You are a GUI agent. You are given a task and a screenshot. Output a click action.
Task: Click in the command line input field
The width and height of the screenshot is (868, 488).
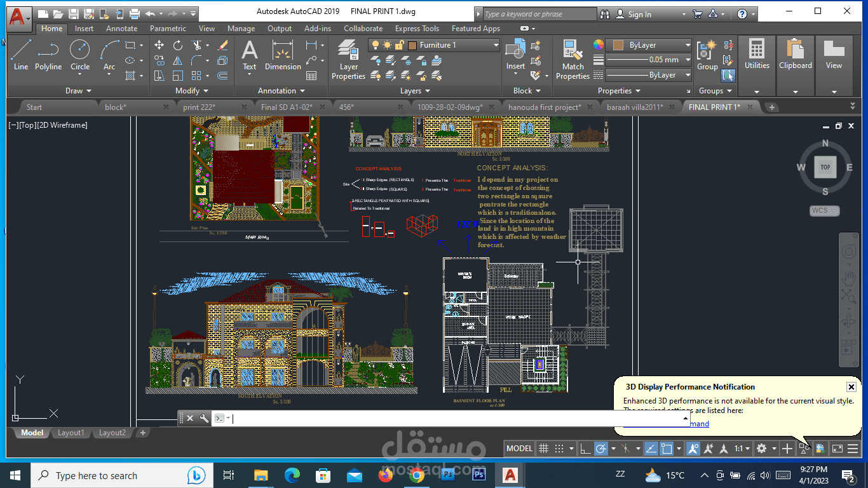(458, 418)
